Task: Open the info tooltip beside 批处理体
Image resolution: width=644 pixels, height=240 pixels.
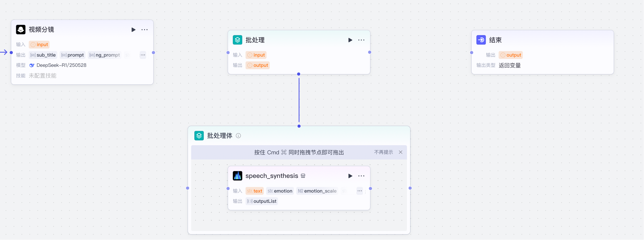Action: (x=238, y=135)
